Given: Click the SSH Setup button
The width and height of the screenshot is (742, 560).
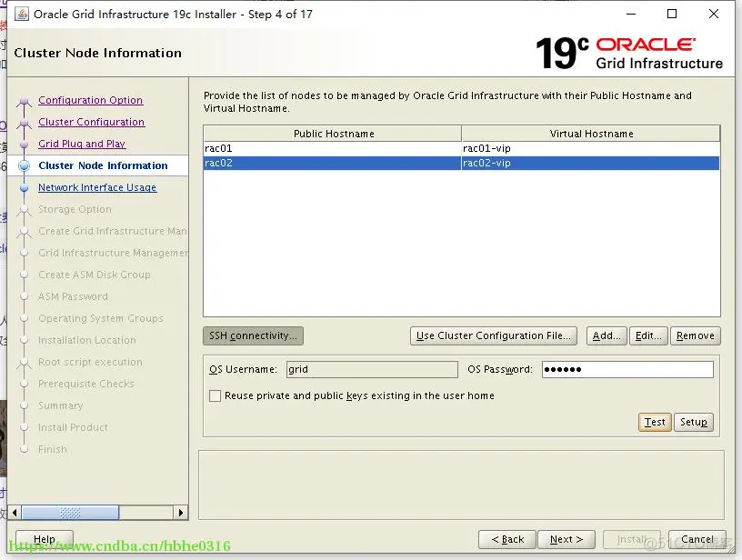Looking at the screenshot, I should [694, 422].
